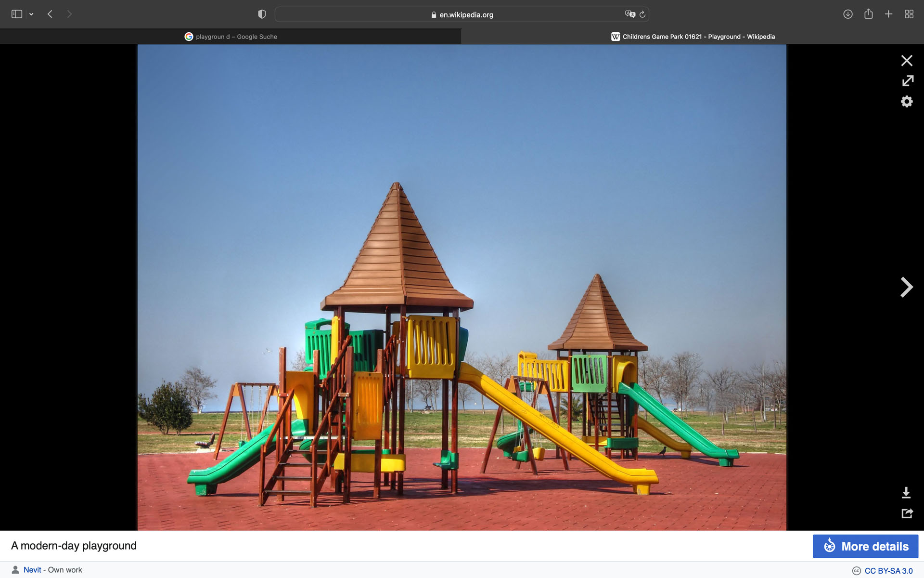Close the Wikipedia media viewer

click(x=907, y=61)
